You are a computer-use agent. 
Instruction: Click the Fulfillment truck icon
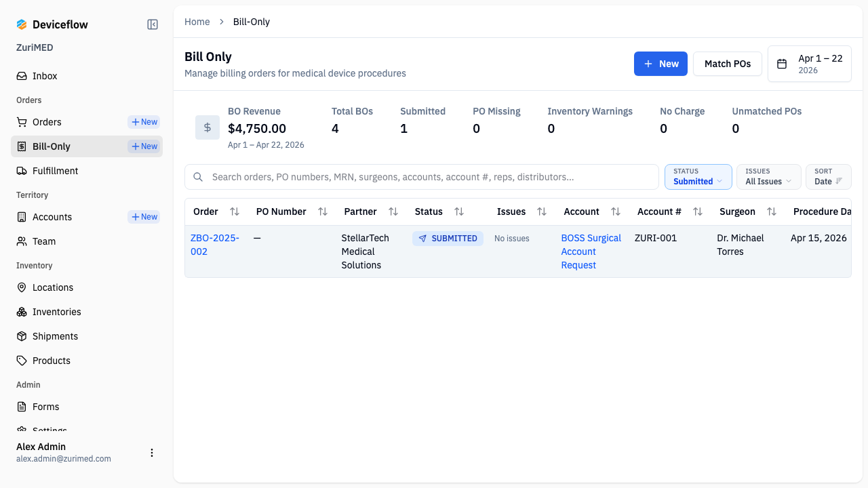click(x=22, y=171)
